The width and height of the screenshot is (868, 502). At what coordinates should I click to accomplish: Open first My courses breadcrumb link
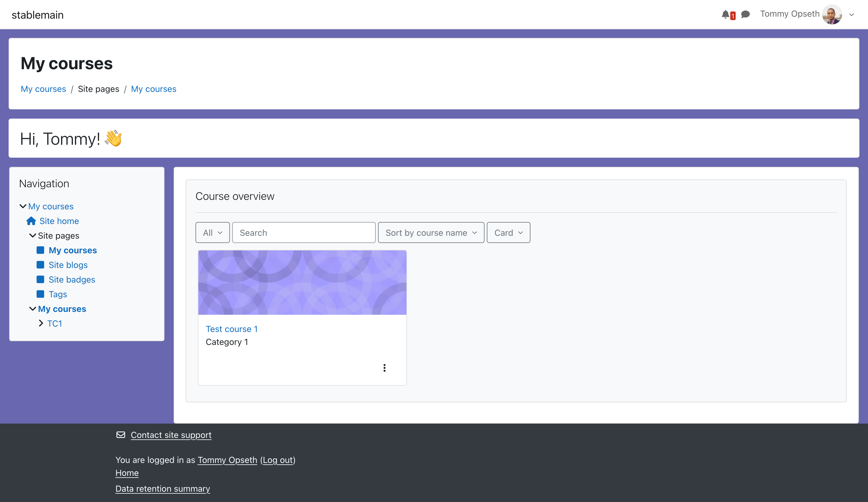pyautogui.click(x=43, y=89)
